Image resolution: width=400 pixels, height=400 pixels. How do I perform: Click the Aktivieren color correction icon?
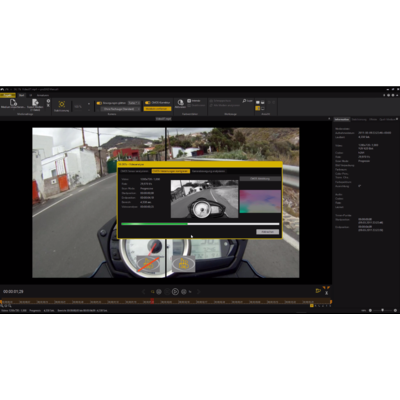(x=180, y=102)
